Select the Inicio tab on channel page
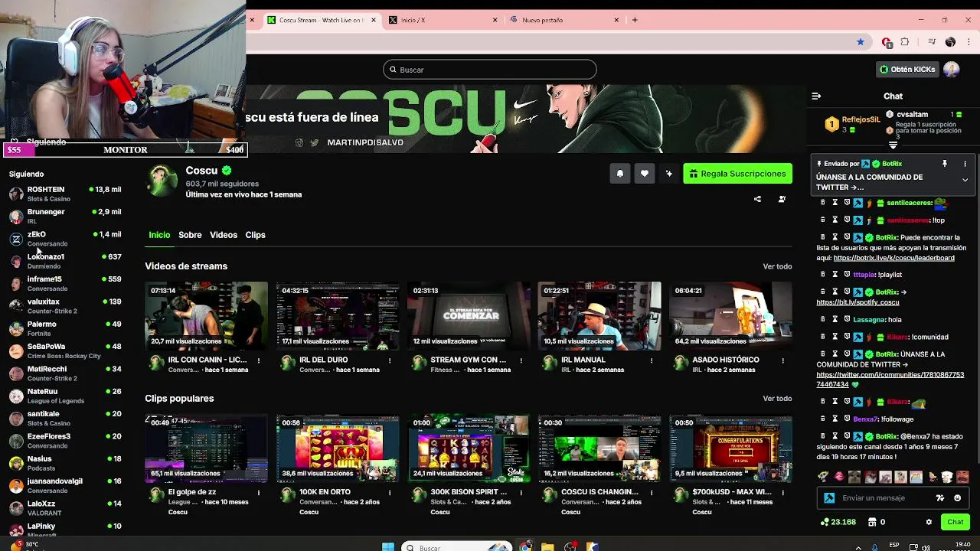 tap(159, 235)
